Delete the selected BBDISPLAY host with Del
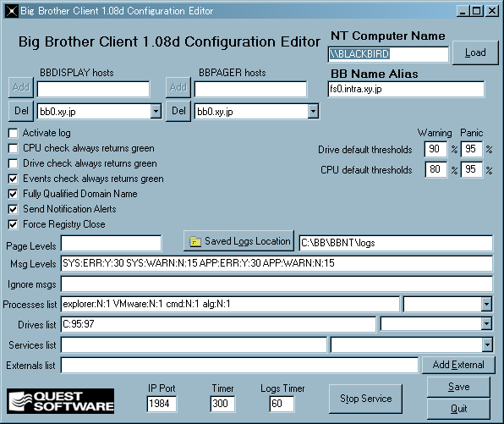 pyautogui.click(x=21, y=111)
